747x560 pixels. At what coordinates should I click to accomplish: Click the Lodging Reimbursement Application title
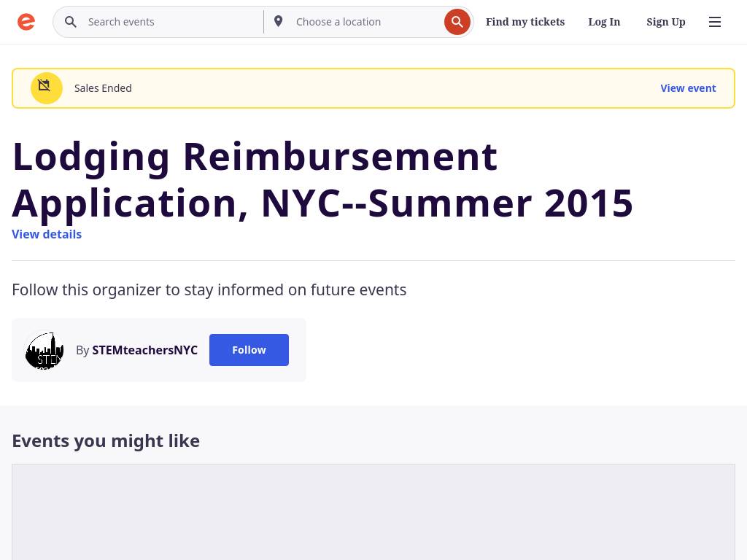(x=322, y=179)
